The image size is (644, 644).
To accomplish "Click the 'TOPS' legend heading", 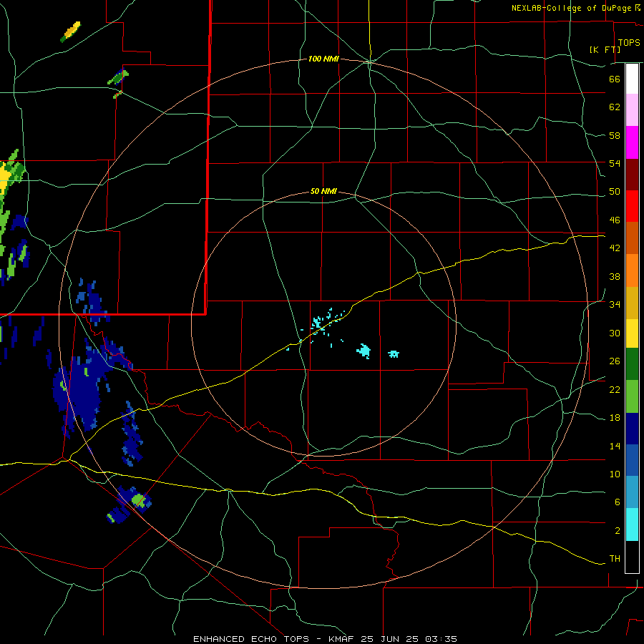I will tap(629, 42).
